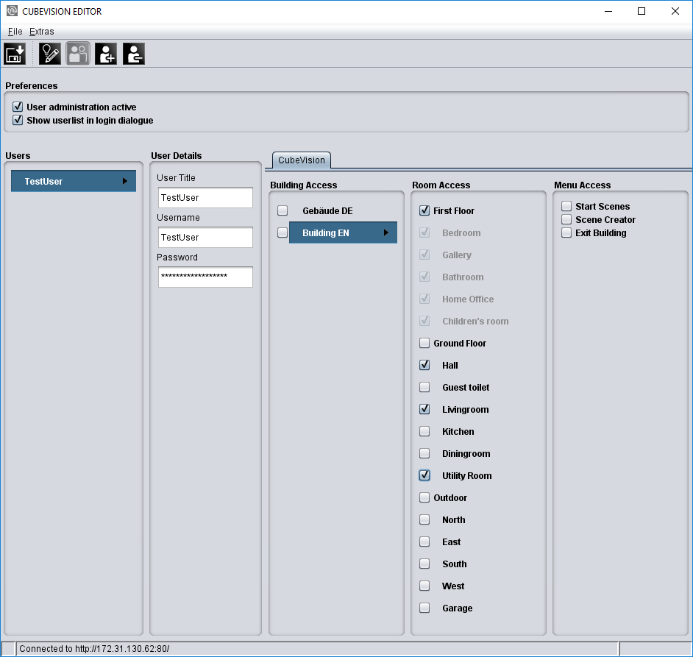Open the File menu
The width and height of the screenshot is (693, 657).
15,31
